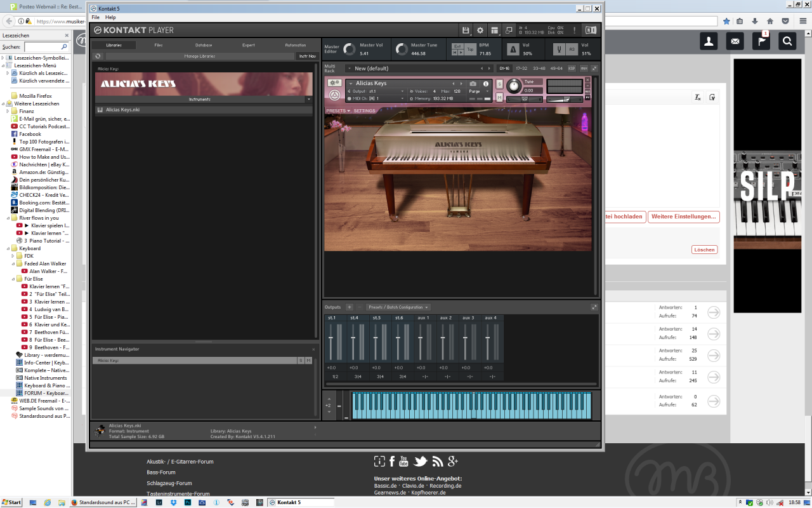Open the workspace panel layout icon in Kontakt header
The image size is (812, 508).
click(494, 30)
